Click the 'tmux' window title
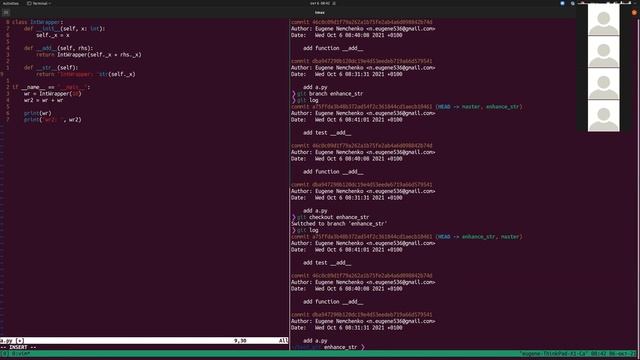This screenshot has width=640, height=360. pos(320,13)
